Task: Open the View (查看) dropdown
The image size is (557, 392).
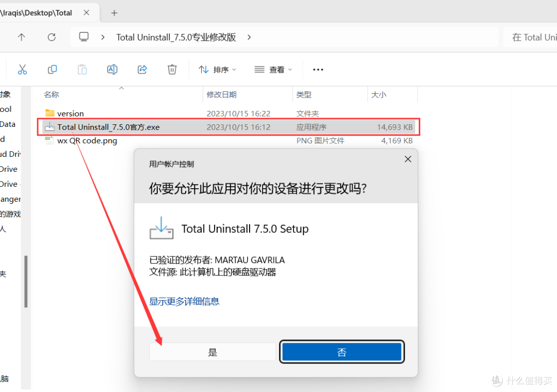Action: pyautogui.click(x=273, y=70)
